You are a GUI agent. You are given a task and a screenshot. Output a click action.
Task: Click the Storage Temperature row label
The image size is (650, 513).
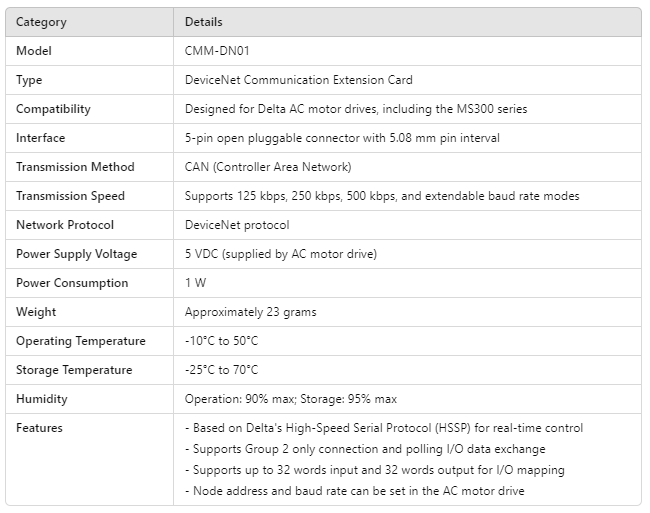74,370
